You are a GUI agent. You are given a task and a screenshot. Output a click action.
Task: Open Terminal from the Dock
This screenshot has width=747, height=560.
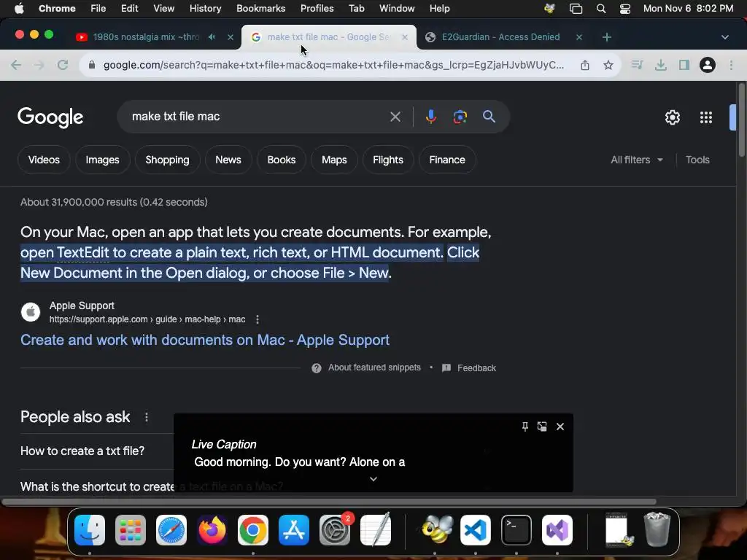coord(516,530)
